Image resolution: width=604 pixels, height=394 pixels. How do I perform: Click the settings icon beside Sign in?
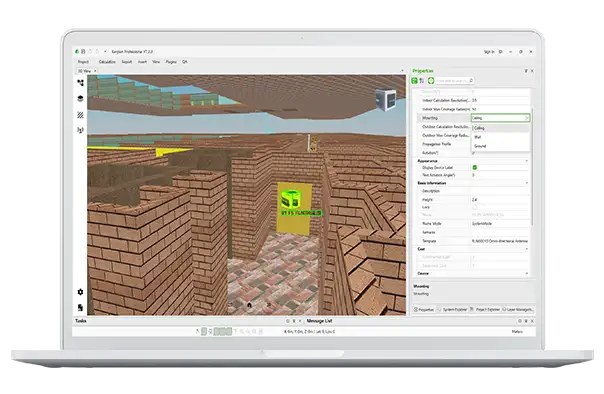pos(500,52)
